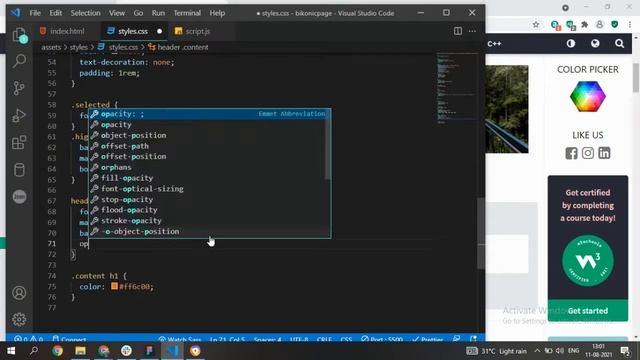Switch to the script.js tab
This screenshot has height=360, width=640.
(198, 31)
